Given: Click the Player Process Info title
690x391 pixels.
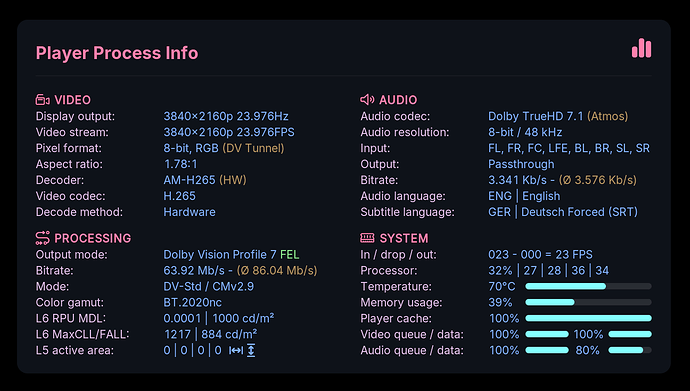Looking at the screenshot, I should [x=117, y=53].
